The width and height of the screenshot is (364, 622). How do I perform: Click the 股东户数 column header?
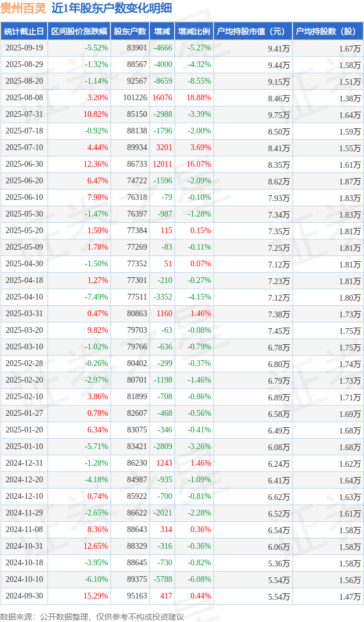tap(129, 32)
